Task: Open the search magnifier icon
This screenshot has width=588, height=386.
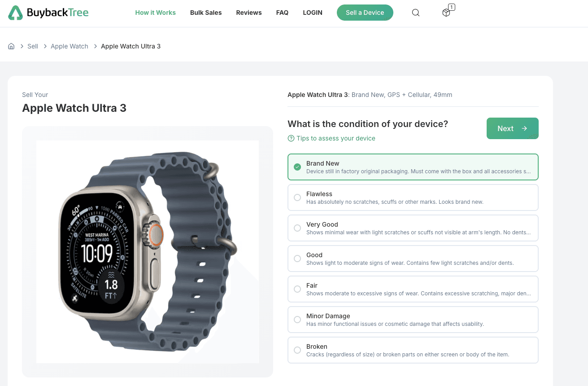Action: pos(416,13)
